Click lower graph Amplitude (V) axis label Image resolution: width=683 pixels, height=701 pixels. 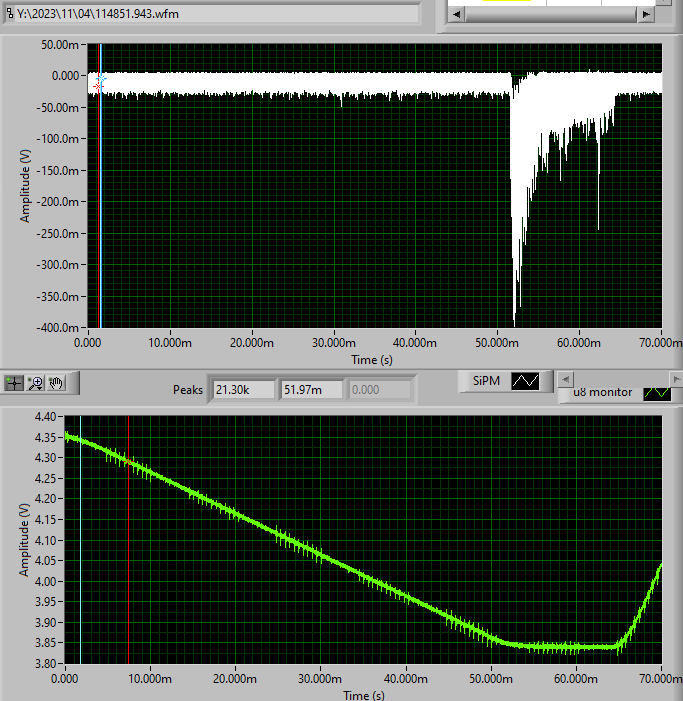click(24, 540)
